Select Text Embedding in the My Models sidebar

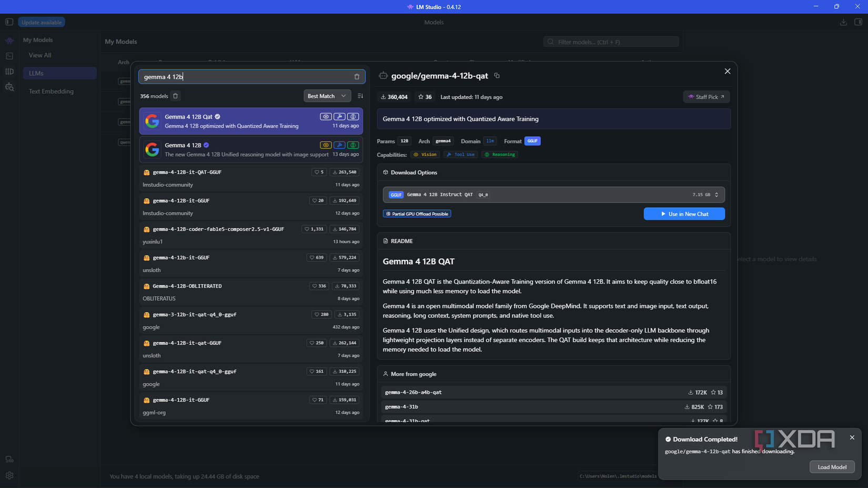pos(60,91)
